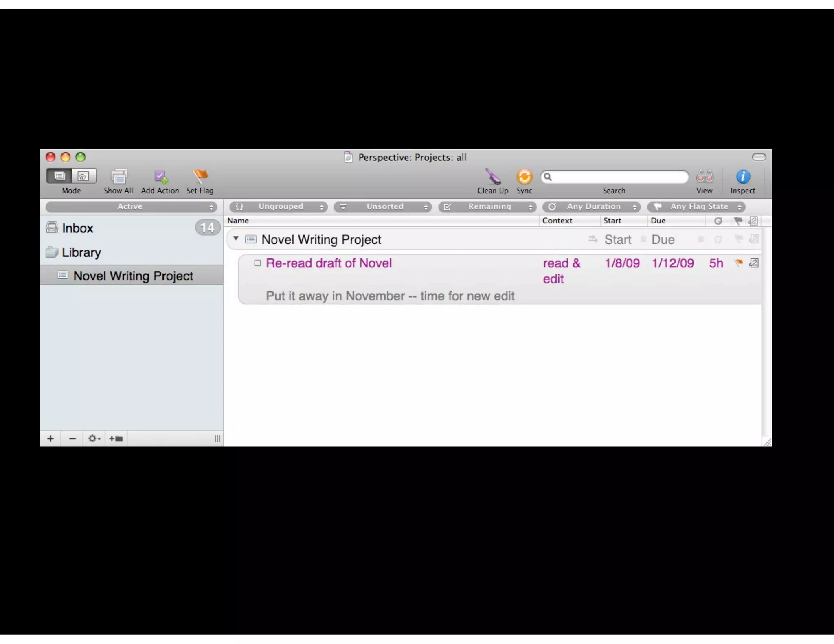834x644 pixels.
Task: Click the Show All toolbar icon
Action: tap(119, 177)
